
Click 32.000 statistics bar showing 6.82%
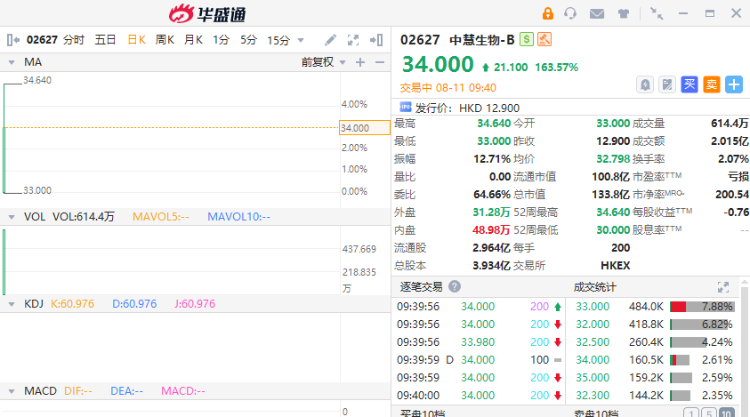click(701, 324)
